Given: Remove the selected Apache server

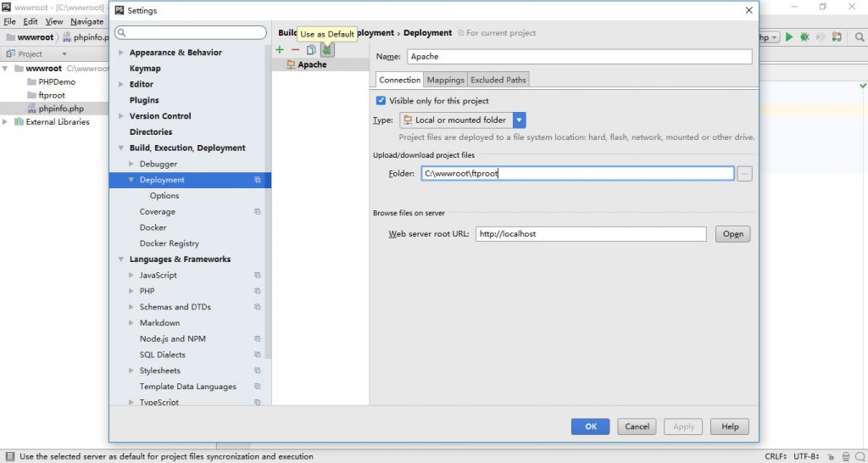Looking at the screenshot, I should (x=295, y=50).
